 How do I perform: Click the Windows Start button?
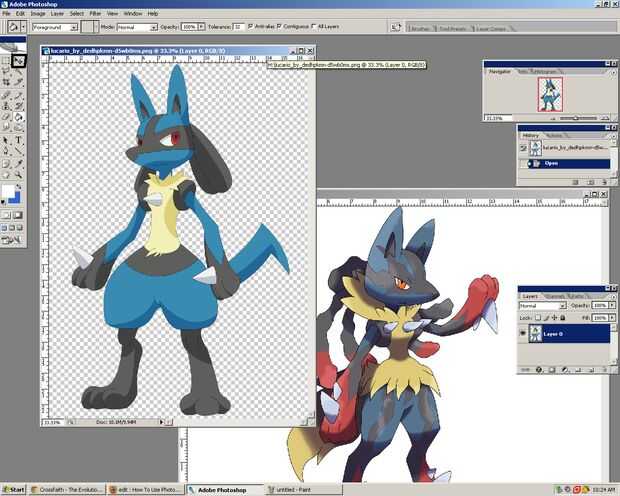coord(13,490)
